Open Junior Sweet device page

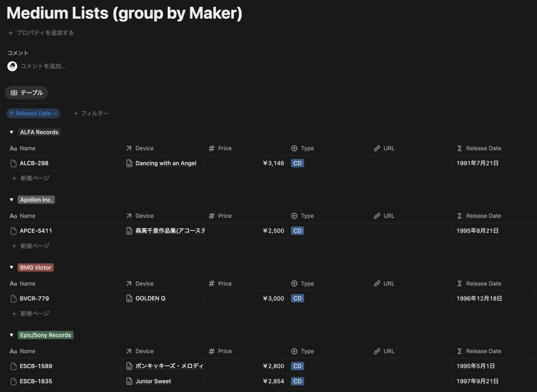pyautogui.click(x=153, y=381)
